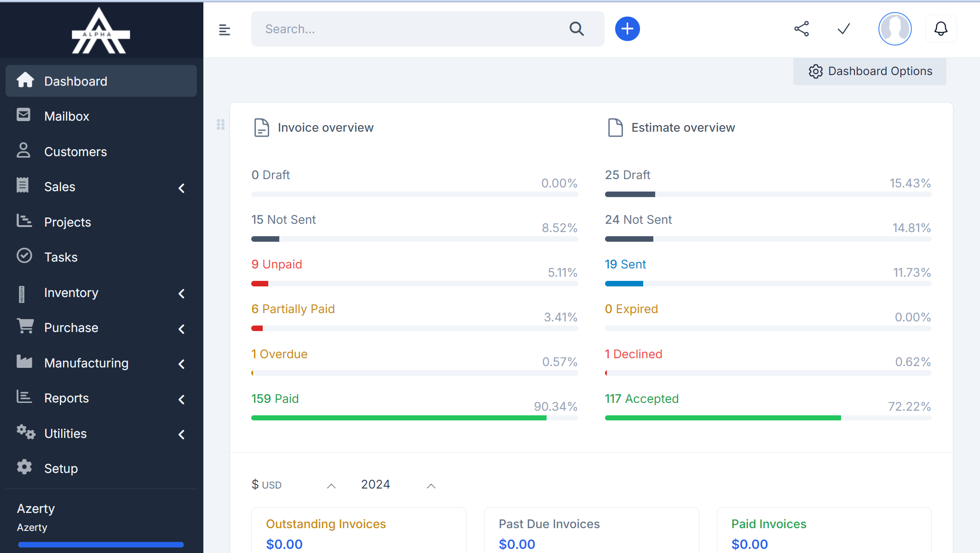Click the notification bell icon
Screen dimensions: 980x553
pos(940,29)
